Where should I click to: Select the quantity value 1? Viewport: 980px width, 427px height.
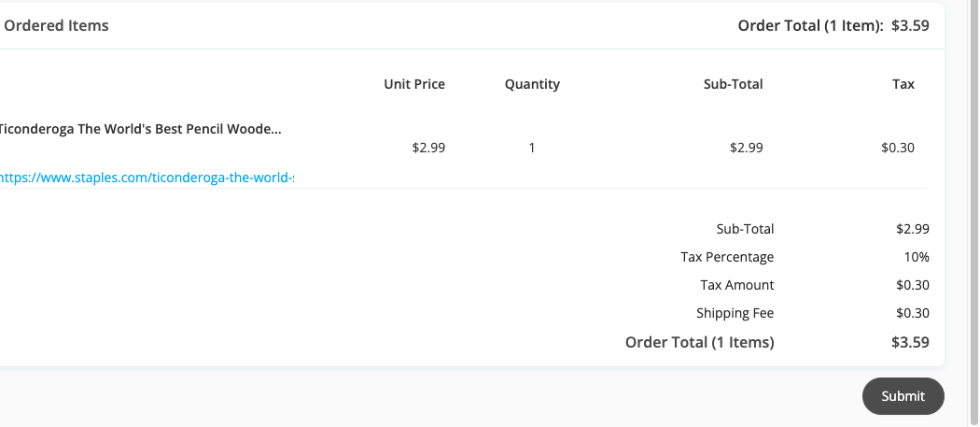532,148
